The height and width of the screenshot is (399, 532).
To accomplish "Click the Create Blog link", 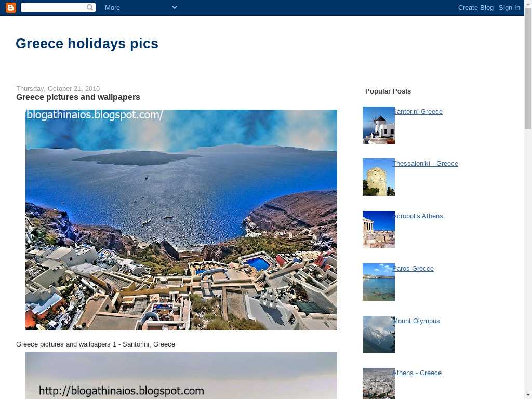I will pos(476,7).
